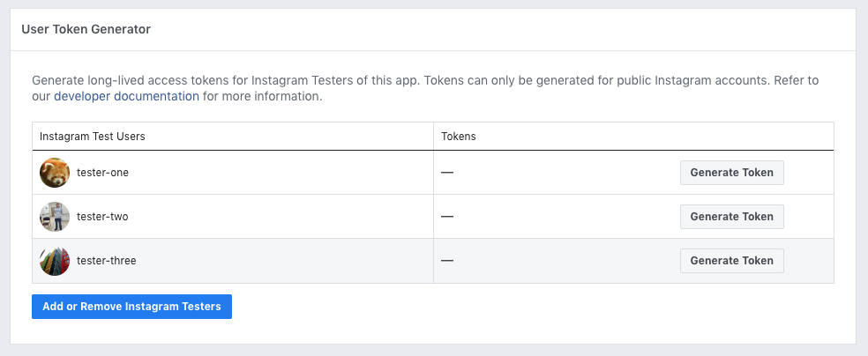Click the Tokens column header
This screenshot has width=868, height=356.
(x=459, y=137)
